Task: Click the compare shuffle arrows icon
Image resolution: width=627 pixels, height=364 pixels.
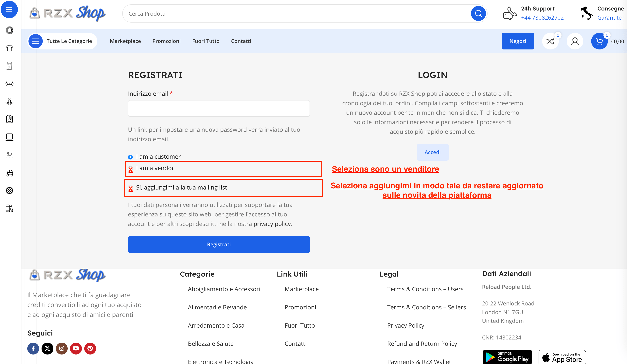Action: coord(550,41)
